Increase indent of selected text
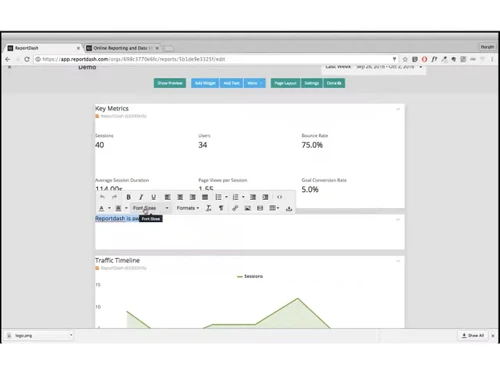This screenshot has width=500, height=375. (x=265, y=197)
